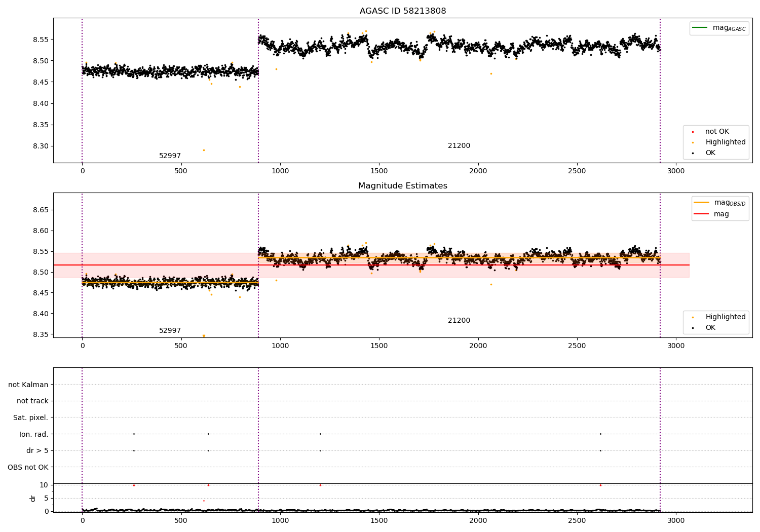The height and width of the screenshot is (532, 760).
Task: Click the '21200' obsid label in middle plot
Action: click(x=459, y=321)
